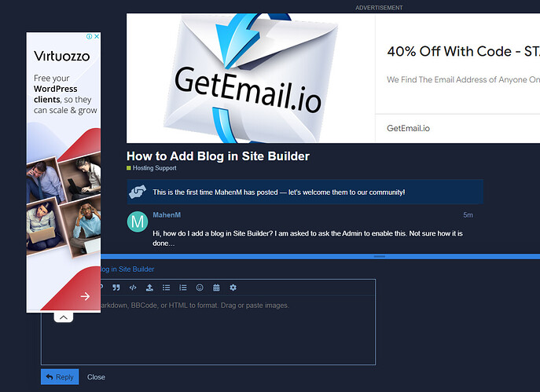The height and width of the screenshot is (392, 540).
Task: Insert a blockquote in the reply editor
Action: click(x=116, y=288)
